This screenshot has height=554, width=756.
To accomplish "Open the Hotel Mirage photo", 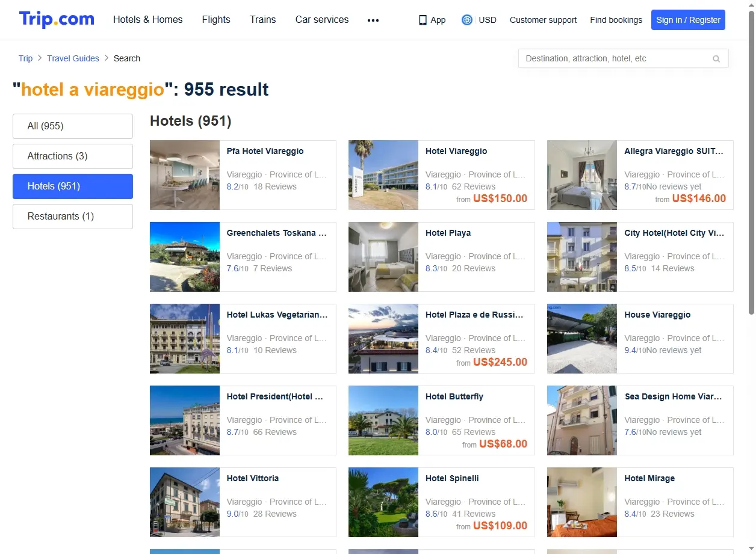I will (582, 502).
